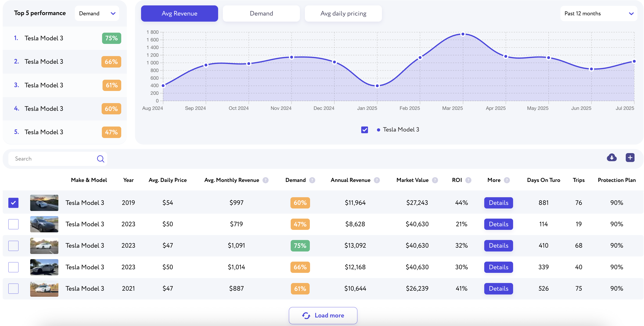Click the $10,644 annual revenue cell

(355, 289)
